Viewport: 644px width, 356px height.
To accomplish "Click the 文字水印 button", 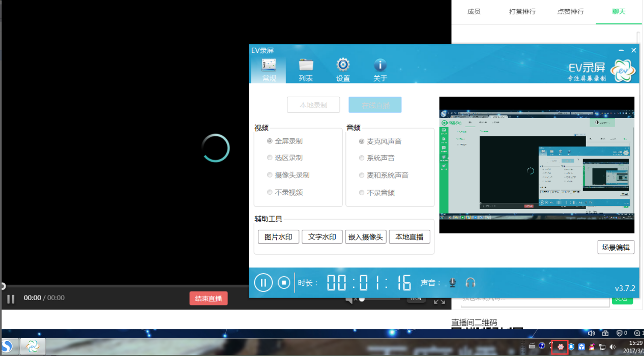I will 322,237.
